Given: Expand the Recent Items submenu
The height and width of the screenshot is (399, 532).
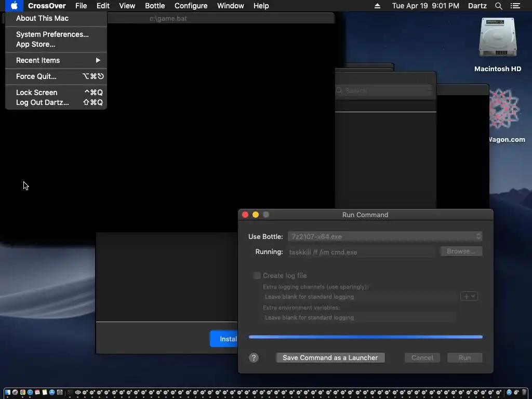Looking at the screenshot, I should 56,60.
